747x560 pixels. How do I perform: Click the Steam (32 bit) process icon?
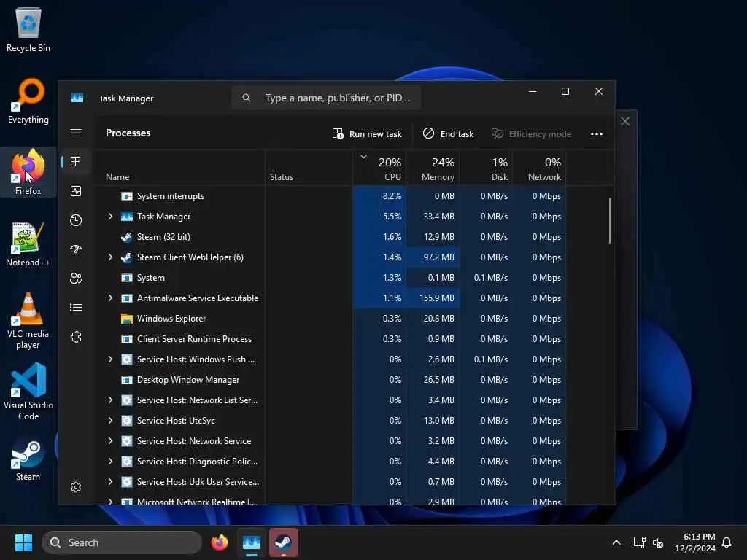click(127, 237)
